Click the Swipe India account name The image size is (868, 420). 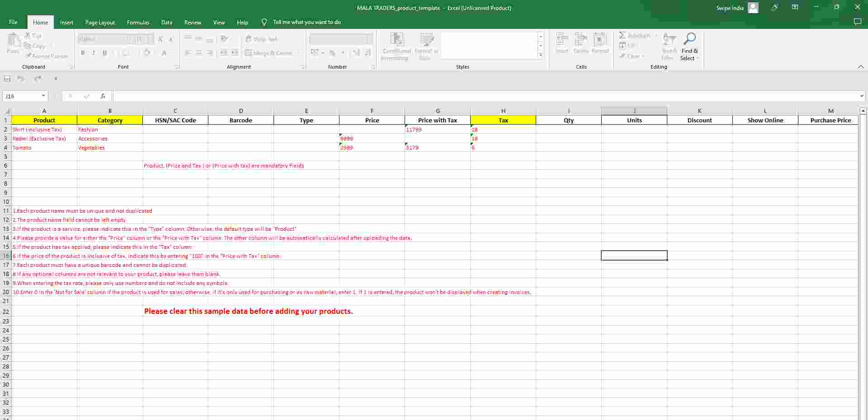pos(730,8)
